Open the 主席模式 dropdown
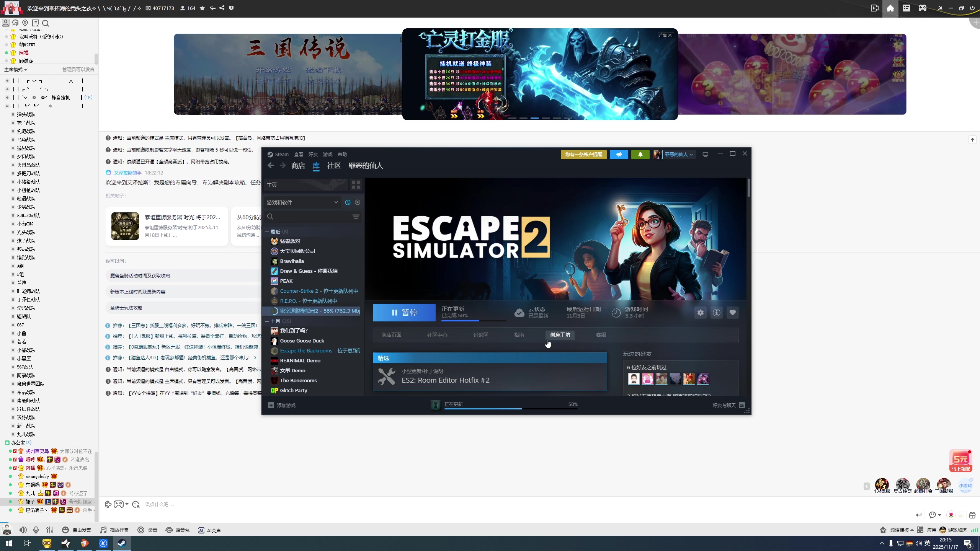 tap(16, 70)
